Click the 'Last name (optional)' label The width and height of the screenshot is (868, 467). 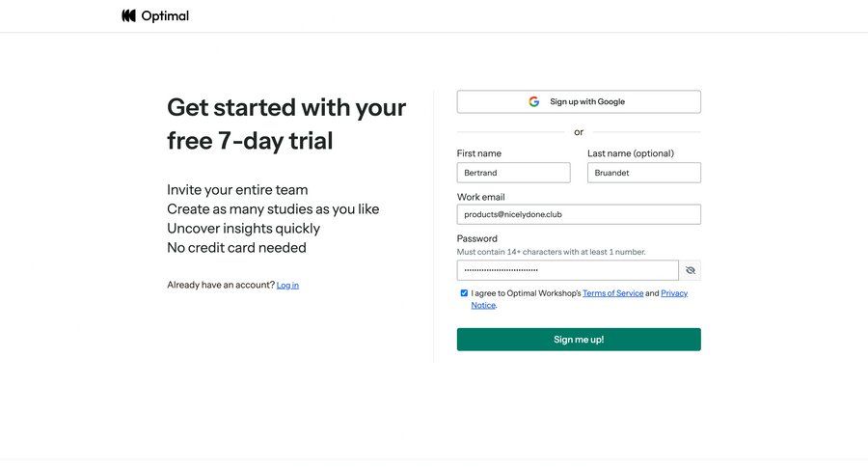point(631,153)
